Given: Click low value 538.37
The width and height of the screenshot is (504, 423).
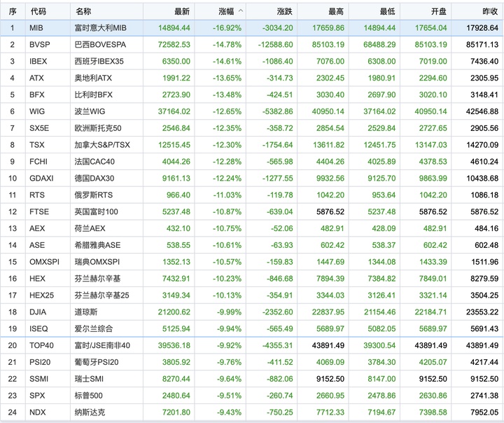Looking at the screenshot, I should pos(384,245).
